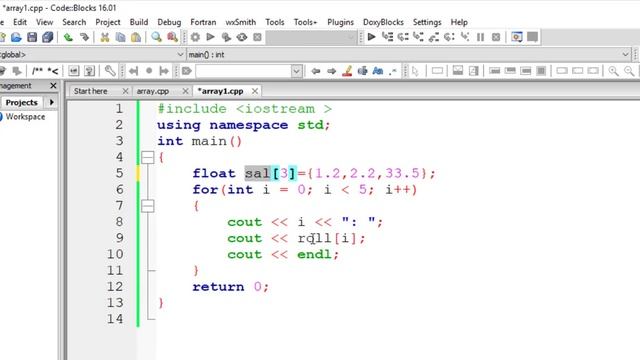Collapse the main function fold on line 4
The image size is (640, 360).
pyautogui.click(x=147, y=157)
